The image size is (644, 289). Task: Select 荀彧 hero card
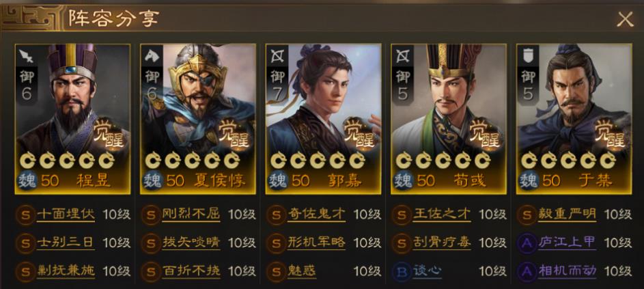point(449,119)
